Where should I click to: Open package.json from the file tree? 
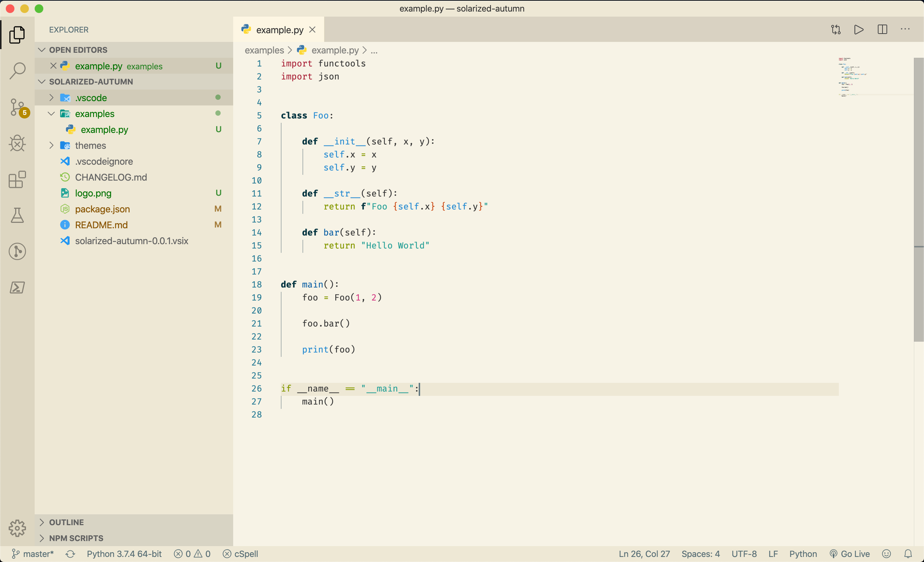point(103,209)
